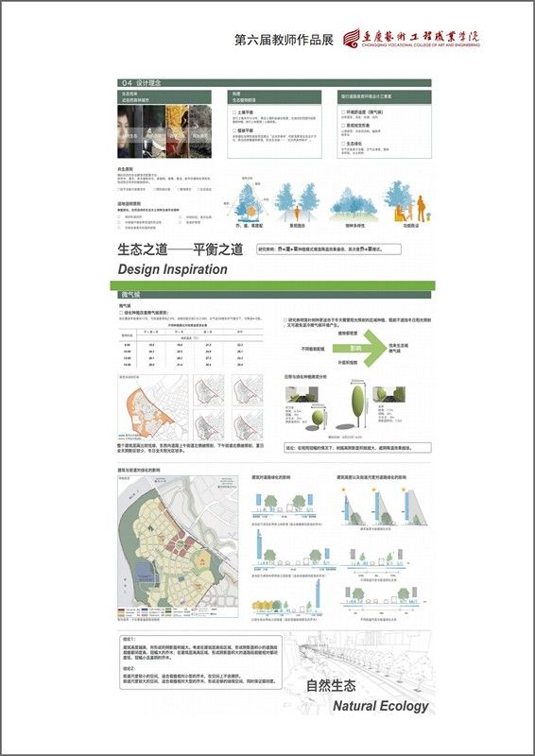This screenshot has width=535, height=756.
Task: Click the '共生原则' subheading
Action: tap(125, 169)
